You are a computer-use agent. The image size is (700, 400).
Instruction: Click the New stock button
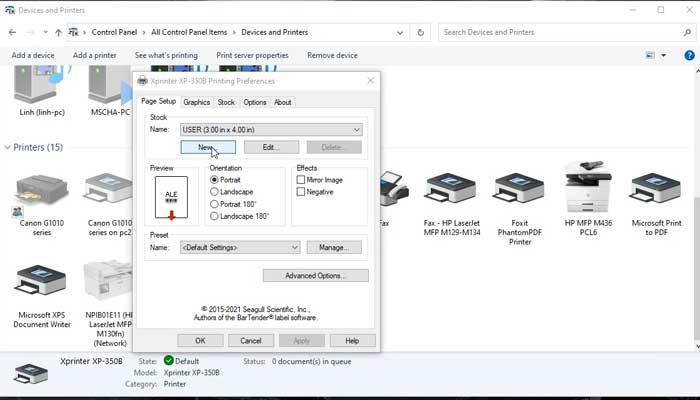[x=208, y=147]
